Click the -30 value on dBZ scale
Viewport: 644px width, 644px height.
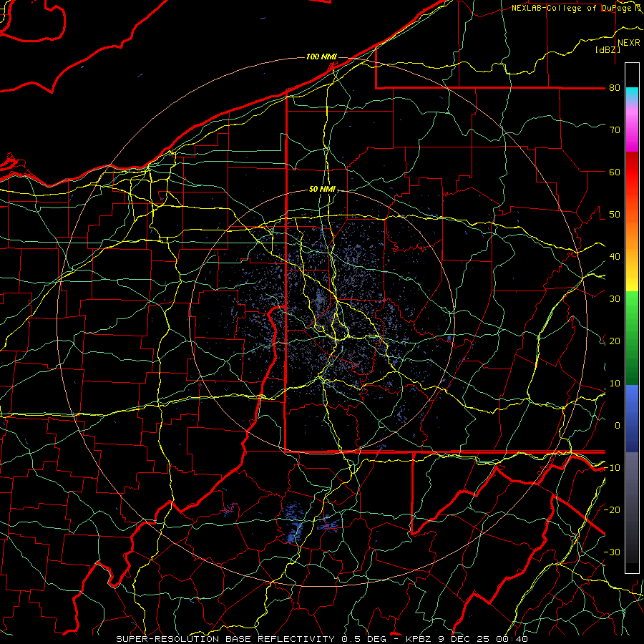click(612, 552)
